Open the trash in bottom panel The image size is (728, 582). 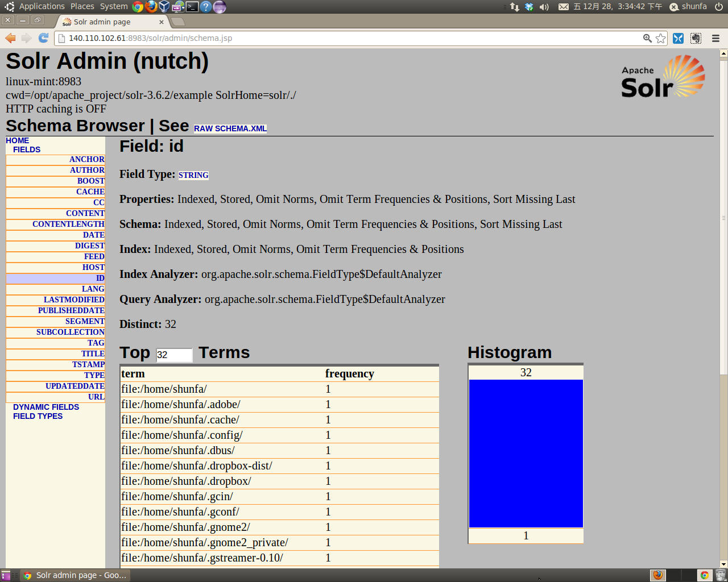[721, 575]
